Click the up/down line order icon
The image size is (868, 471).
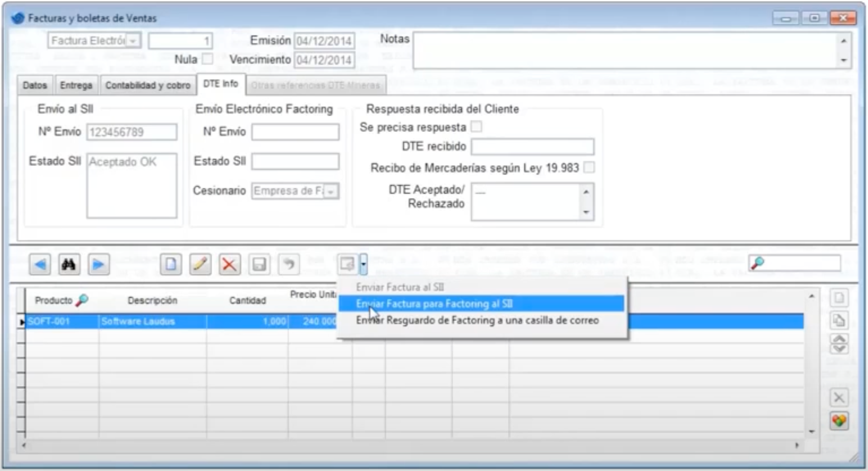[x=839, y=344]
